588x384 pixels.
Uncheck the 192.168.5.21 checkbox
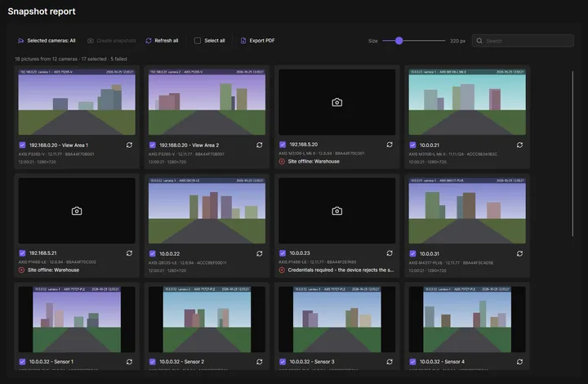pos(23,253)
